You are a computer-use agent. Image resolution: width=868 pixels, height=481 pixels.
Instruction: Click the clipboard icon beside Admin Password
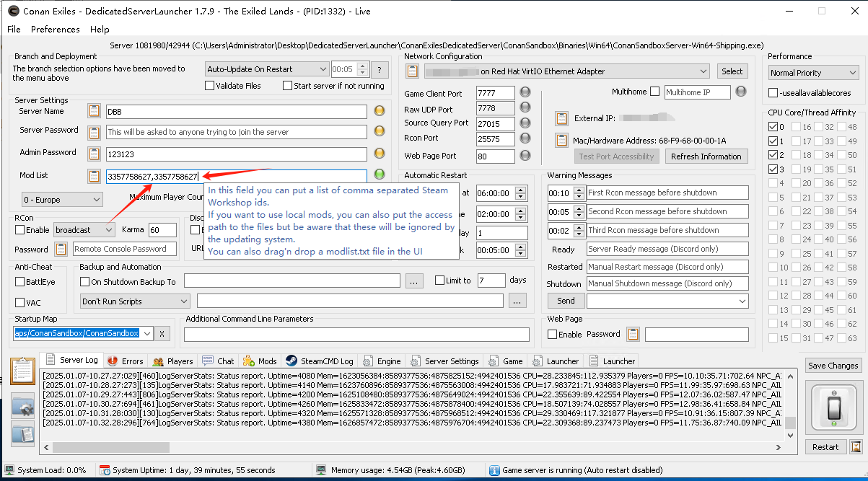[94, 154]
